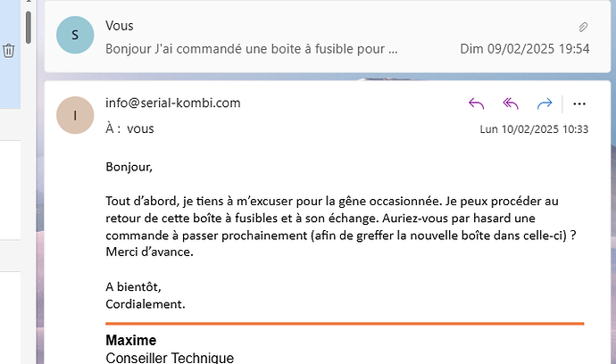Viewport: 616px width, 364px height.
Task: Click the I avatar for info@serial-kombi.com
Action: 75,115
